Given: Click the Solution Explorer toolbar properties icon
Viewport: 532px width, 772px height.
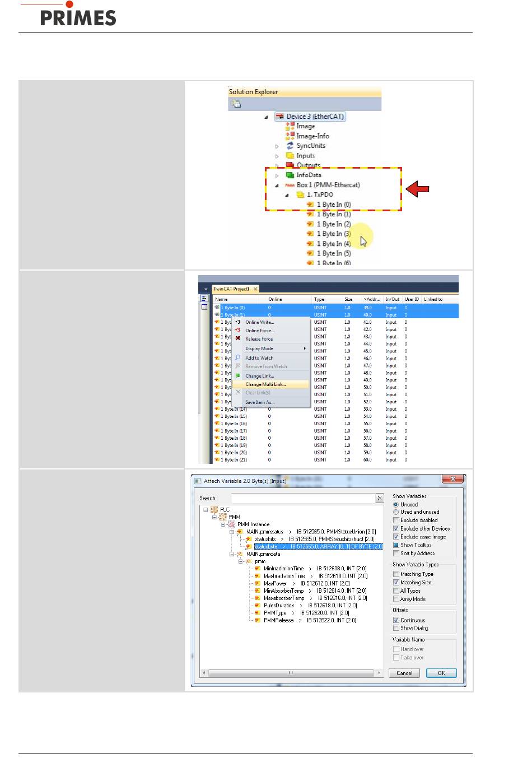Looking at the screenshot, I should pyautogui.click(x=236, y=104).
